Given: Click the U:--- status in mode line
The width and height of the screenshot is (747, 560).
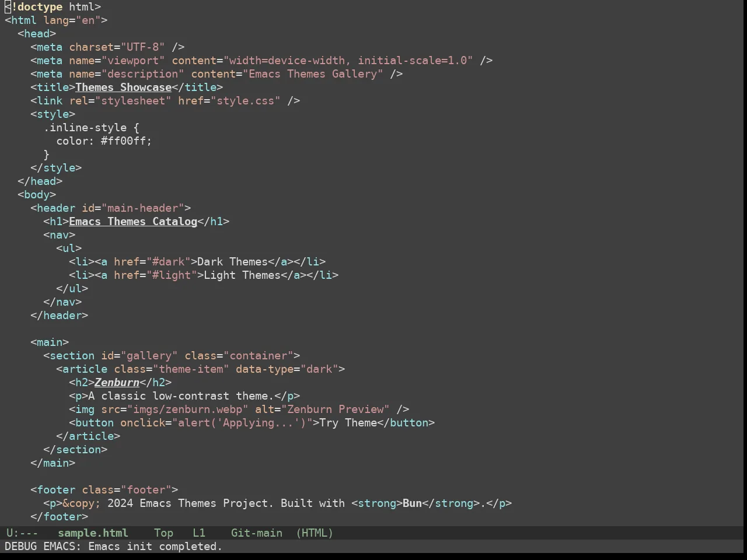Looking at the screenshot, I should (22, 533).
